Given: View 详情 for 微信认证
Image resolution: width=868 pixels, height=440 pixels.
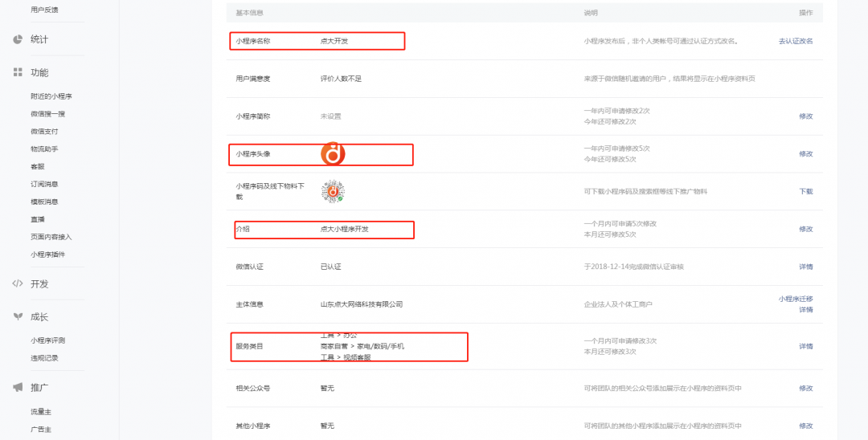Looking at the screenshot, I should (x=805, y=267).
